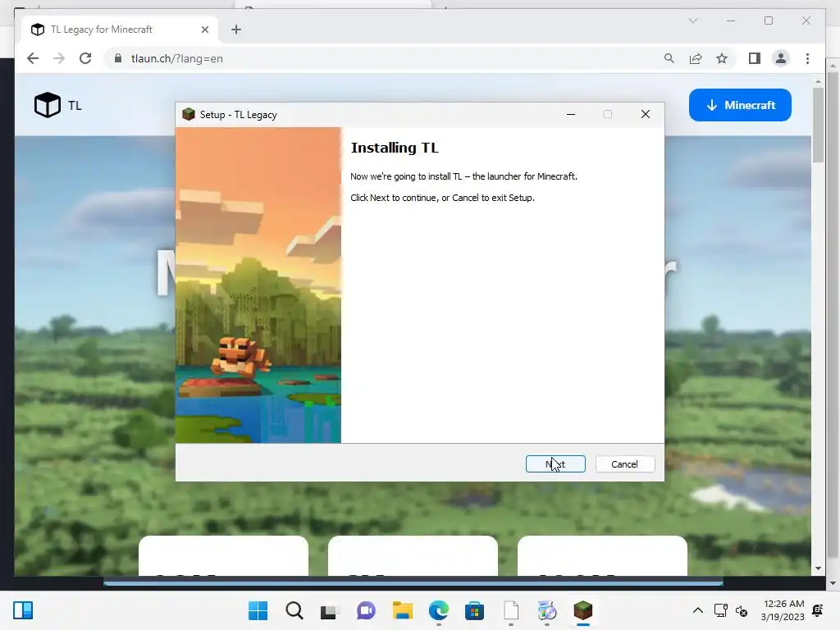Reload the tlaun.ch page
This screenshot has width=840, height=630.
tap(85, 58)
